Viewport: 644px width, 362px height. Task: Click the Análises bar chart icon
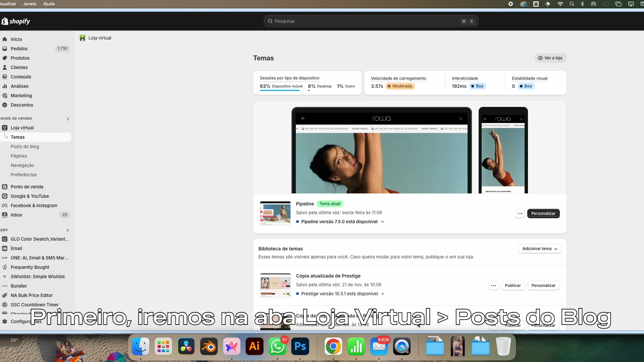point(5,86)
